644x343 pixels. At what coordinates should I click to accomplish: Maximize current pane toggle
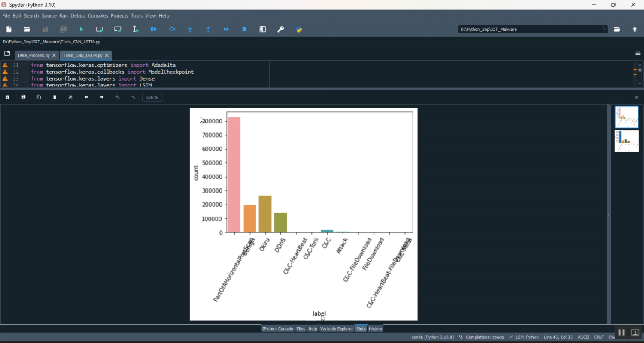pyautogui.click(x=263, y=30)
